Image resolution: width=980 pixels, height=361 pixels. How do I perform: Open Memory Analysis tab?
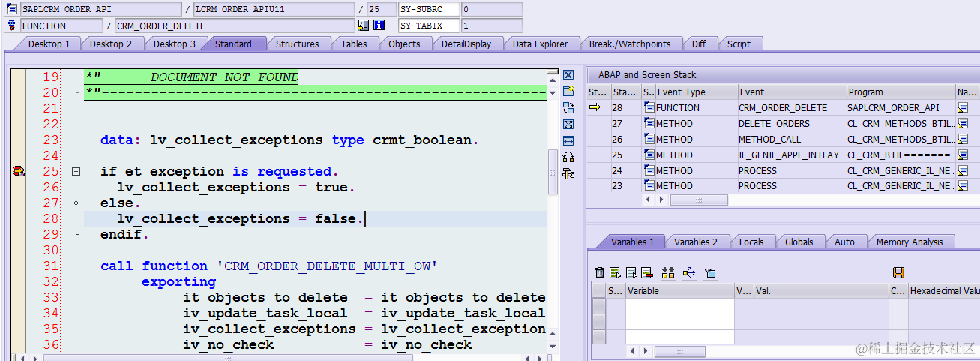pyautogui.click(x=910, y=242)
